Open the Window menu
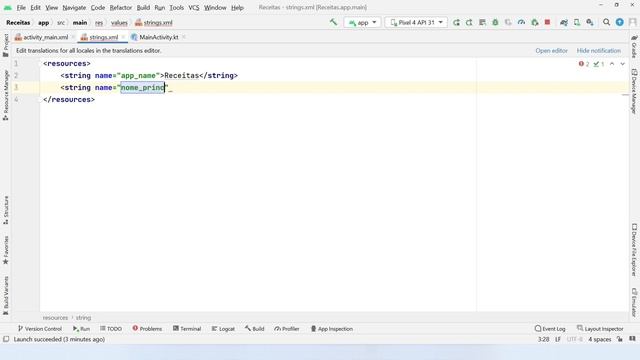The height and width of the screenshot is (360, 640). point(215,7)
